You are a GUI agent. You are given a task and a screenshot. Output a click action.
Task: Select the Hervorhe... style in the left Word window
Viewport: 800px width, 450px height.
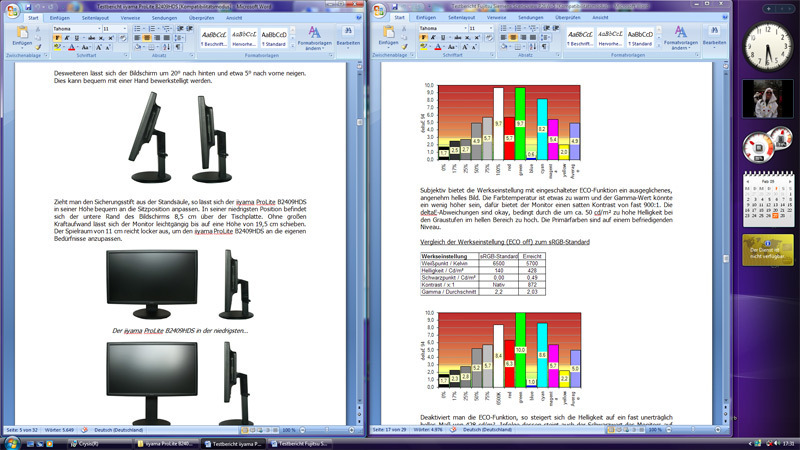244,37
